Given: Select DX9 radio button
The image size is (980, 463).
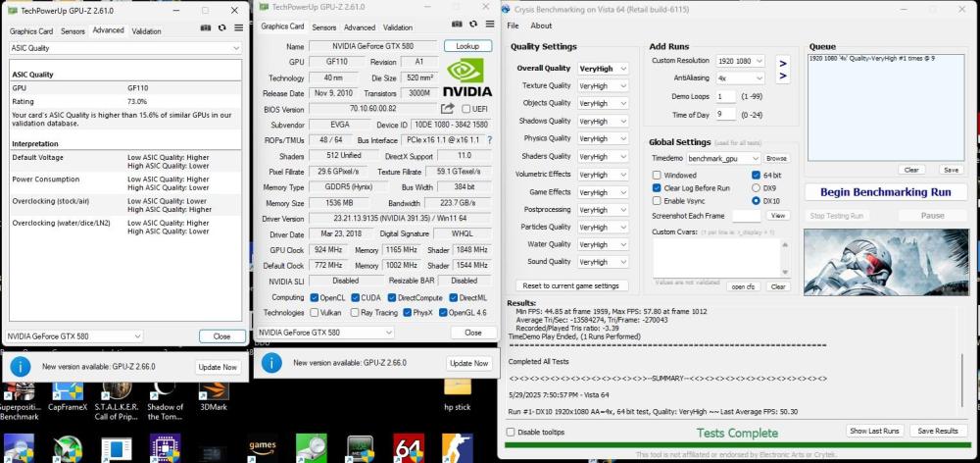Looking at the screenshot, I should (x=756, y=187).
